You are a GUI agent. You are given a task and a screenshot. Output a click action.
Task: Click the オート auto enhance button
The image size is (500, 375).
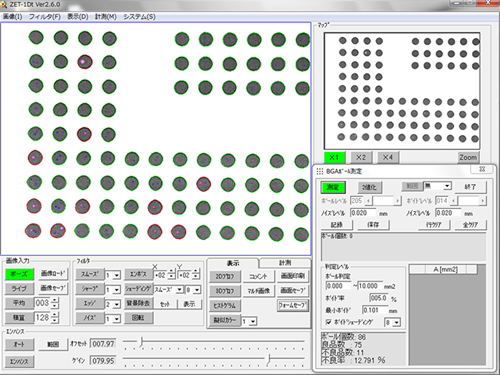pos(19,344)
